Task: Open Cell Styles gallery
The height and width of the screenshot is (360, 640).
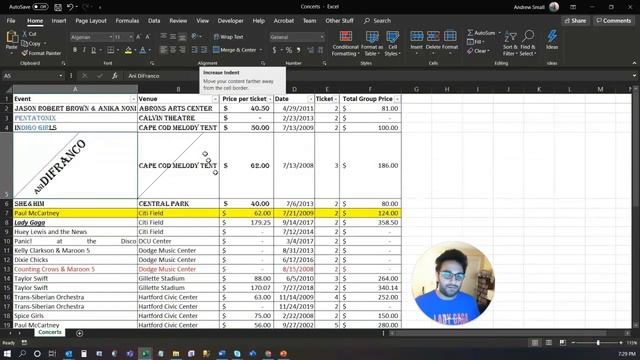Action: [x=392, y=43]
